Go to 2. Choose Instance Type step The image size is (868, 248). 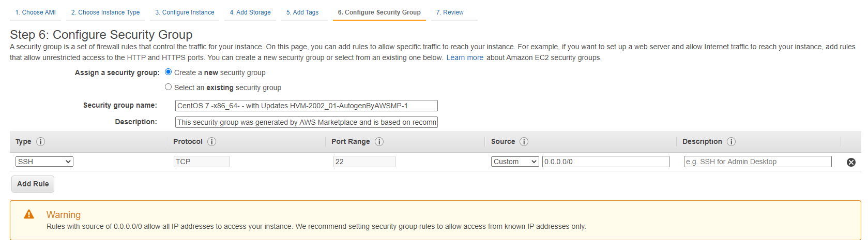click(105, 12)
